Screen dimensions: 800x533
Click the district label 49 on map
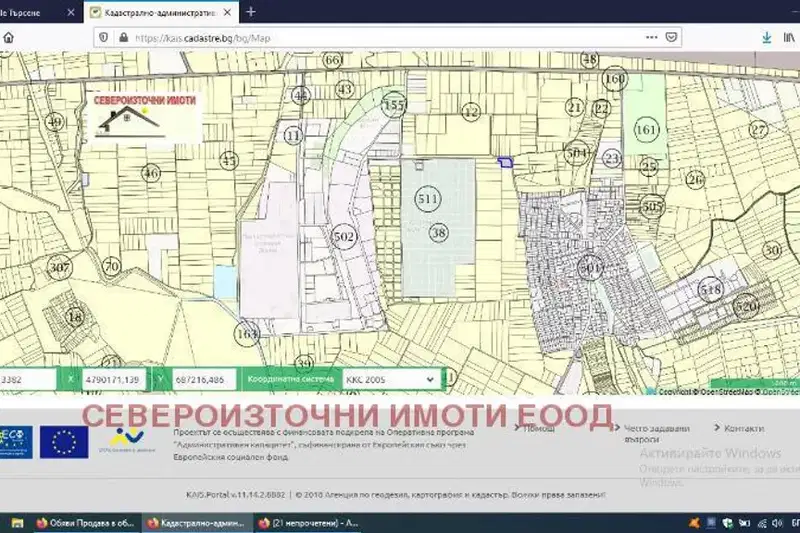point(54,122)
